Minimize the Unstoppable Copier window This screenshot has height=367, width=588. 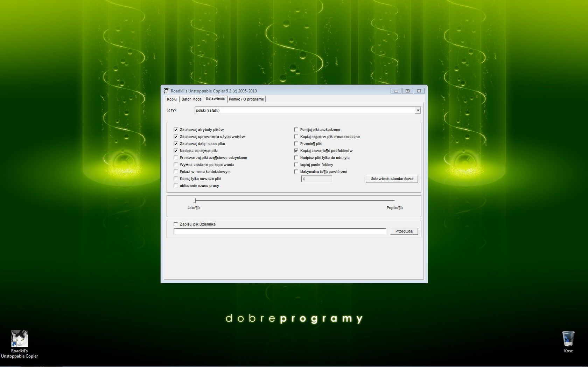tap(396, 91)
